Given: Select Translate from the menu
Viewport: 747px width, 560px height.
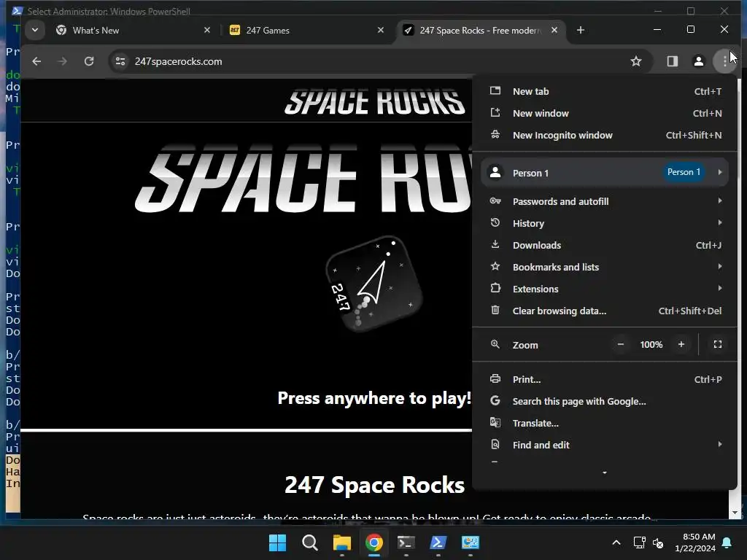Looking at the screenshot, I should coord(605,424).
